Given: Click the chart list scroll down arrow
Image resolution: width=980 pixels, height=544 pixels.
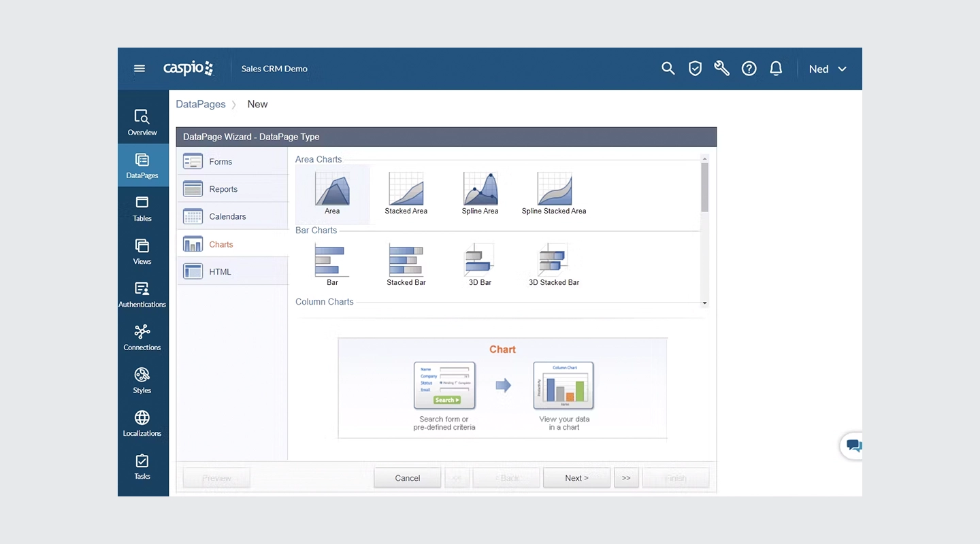Looking at the screenshot, I should point(704,303).
